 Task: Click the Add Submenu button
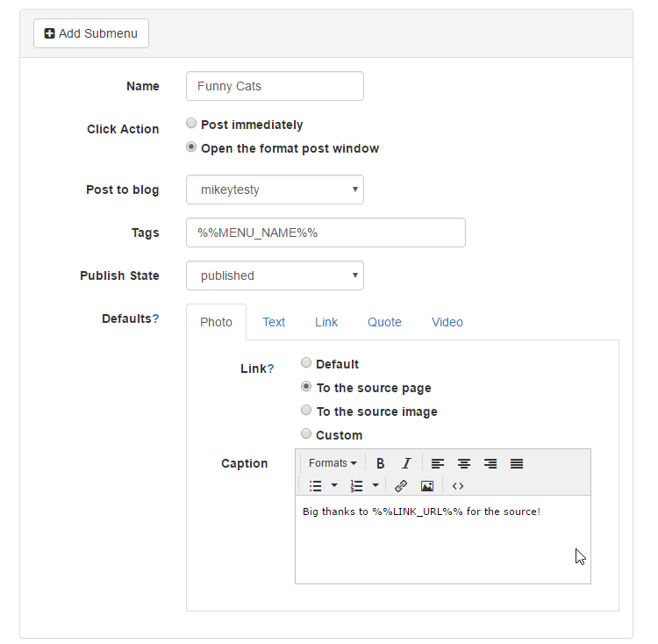(91, 33)
